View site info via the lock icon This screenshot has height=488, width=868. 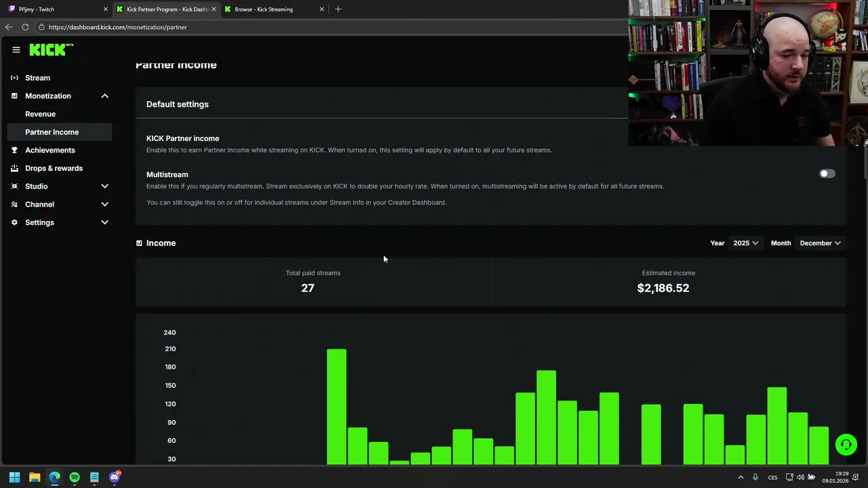[x=41, y=27]
